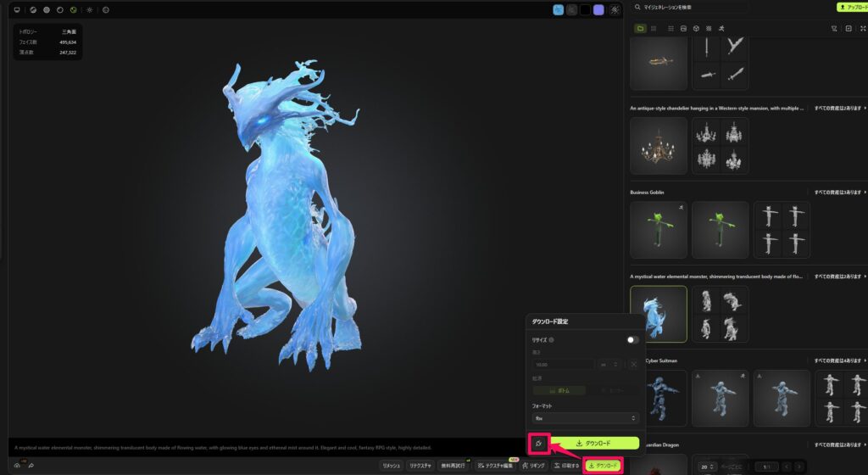Choose the dark gray background swatch
This screenshot has height=475, width=868.
pos(572,10)
